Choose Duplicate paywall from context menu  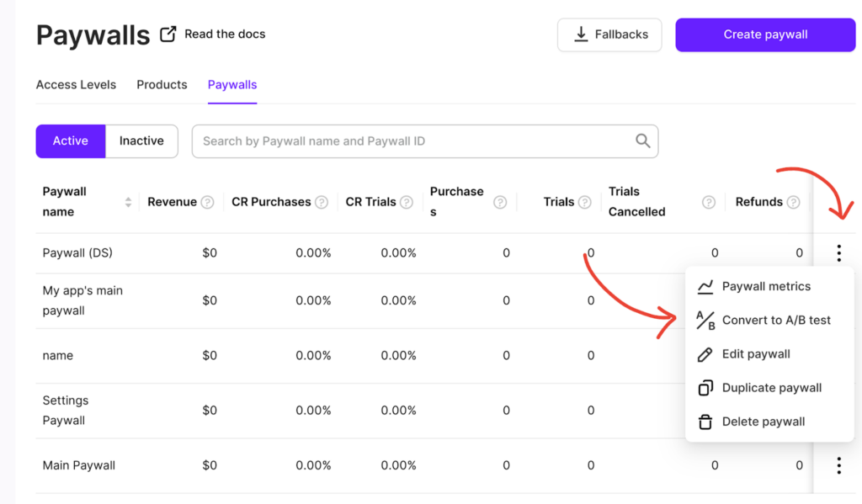771,388
